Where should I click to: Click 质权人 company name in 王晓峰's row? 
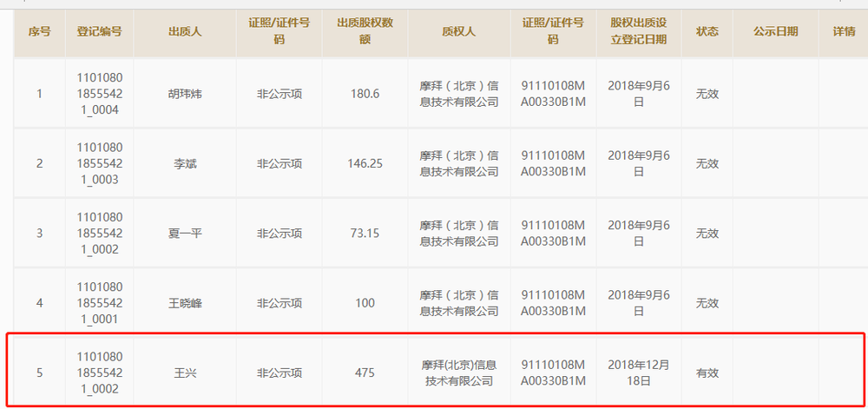[459, 303]
